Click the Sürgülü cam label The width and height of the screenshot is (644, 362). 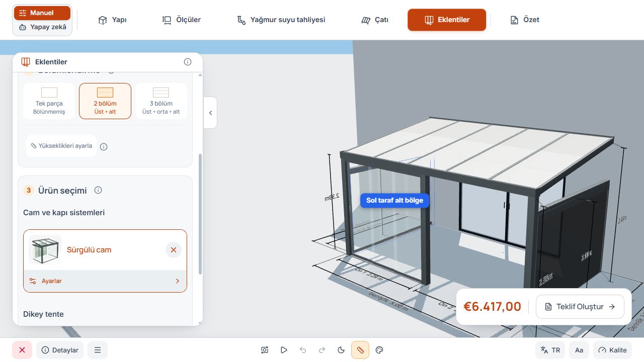coord(89,250)
